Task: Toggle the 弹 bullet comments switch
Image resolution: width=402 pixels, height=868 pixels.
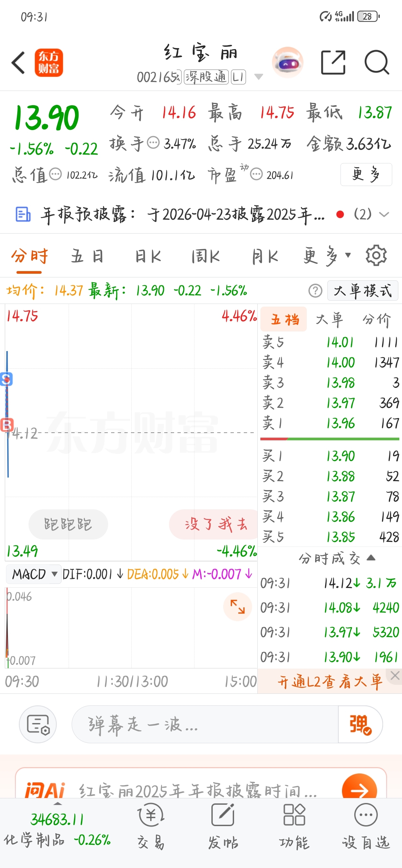Action: [360, 724]
